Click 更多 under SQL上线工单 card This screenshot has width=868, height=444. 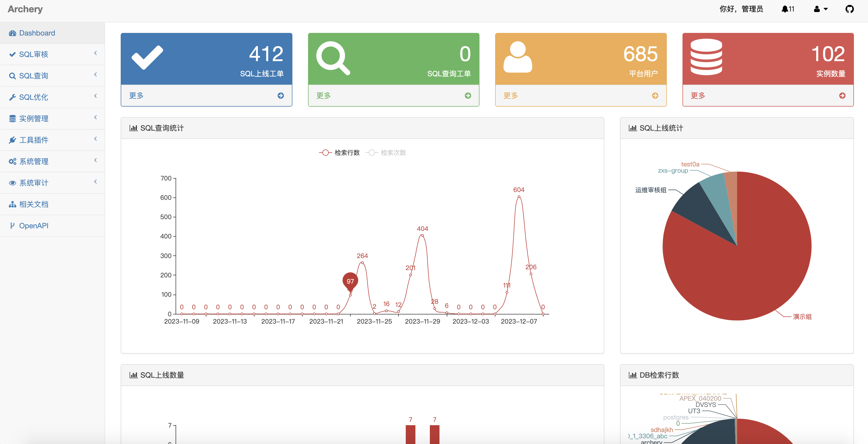136,96
